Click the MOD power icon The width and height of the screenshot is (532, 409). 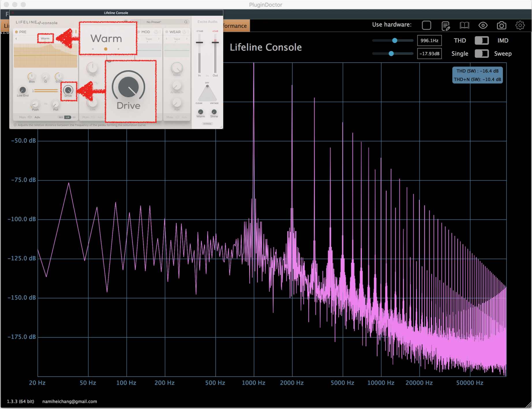pyautogui.click(x=156, y=32)
